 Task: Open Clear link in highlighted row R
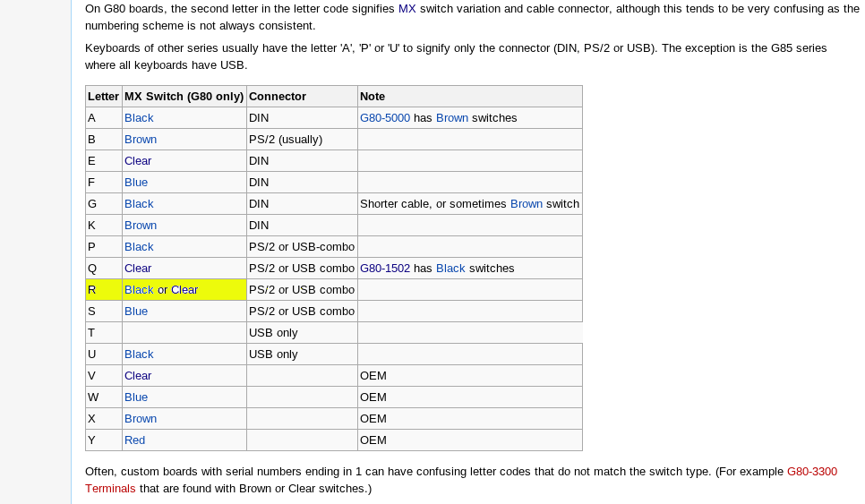tap(184, 290)
